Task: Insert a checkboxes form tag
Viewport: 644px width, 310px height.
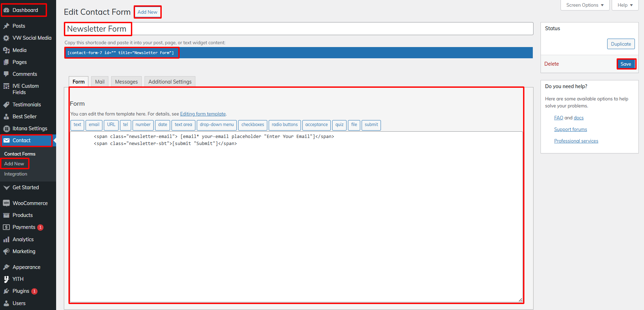Action: pos(253,125)
